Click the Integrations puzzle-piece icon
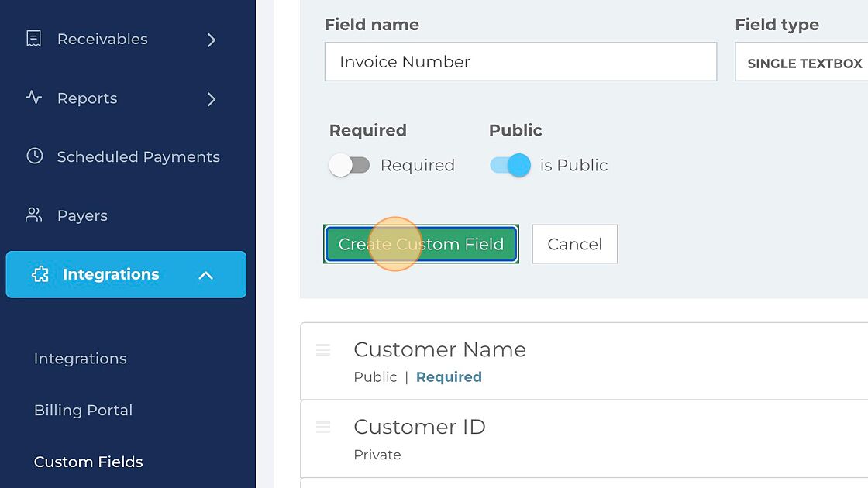This screenshot has height=488, width=868. tap(40, 274)
